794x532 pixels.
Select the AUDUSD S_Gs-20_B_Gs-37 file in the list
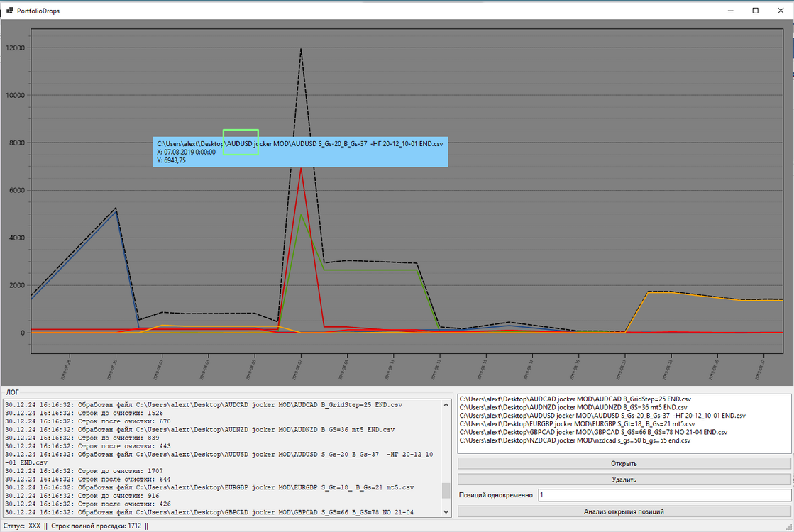coord(602,416)
